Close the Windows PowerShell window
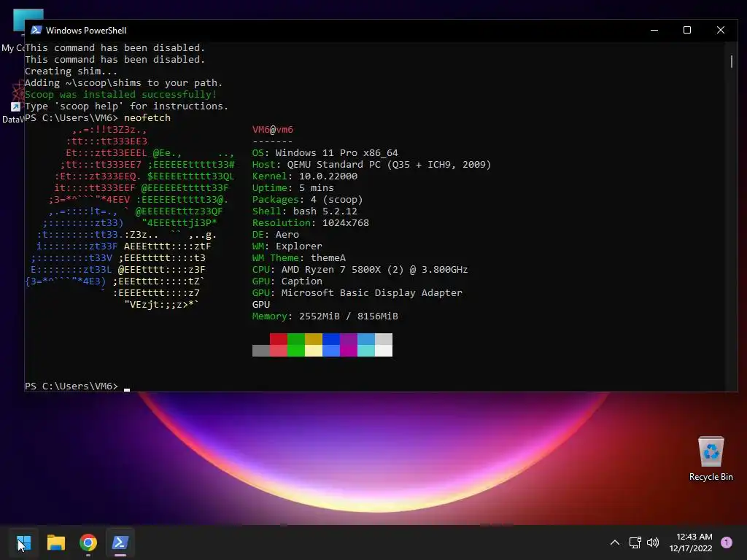Screen dimensions: 747x560 [720, 30]
